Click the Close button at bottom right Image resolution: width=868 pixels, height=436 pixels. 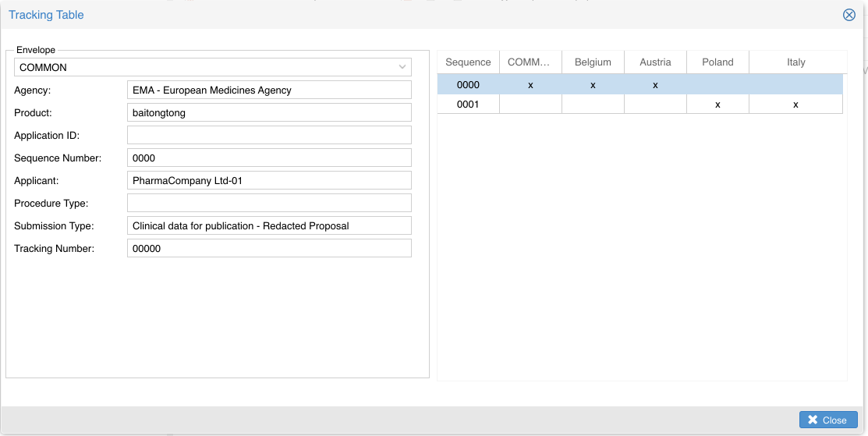pyautogui.click(x=827, y=420)
